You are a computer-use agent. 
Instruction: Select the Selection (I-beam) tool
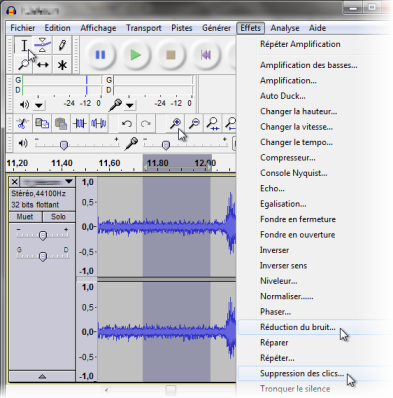click(24, 45)
